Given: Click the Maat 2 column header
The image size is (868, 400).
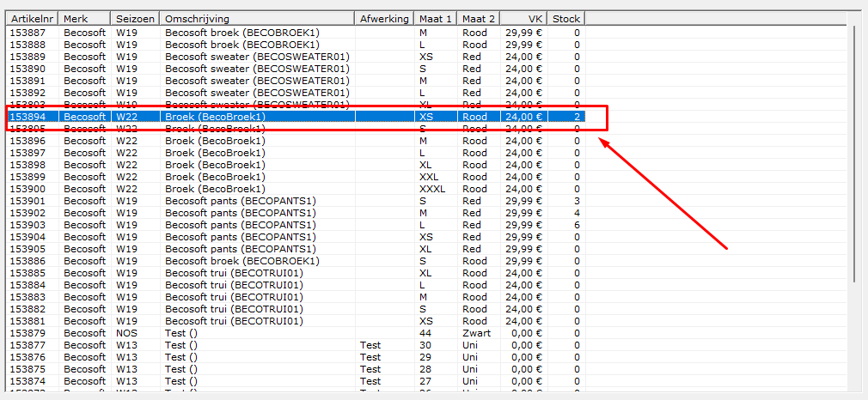Looking at the screenshot, I should coord(480,20).
